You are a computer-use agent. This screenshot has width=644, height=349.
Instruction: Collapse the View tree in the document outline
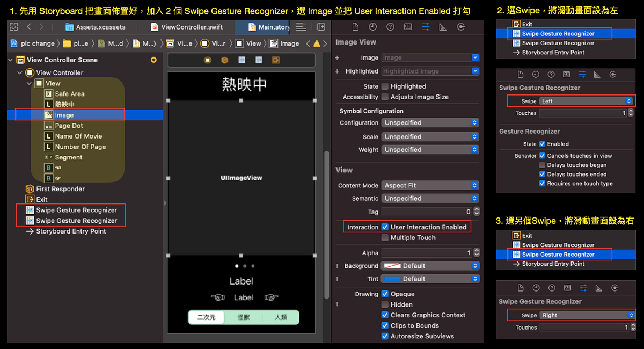tap(29, 83)
